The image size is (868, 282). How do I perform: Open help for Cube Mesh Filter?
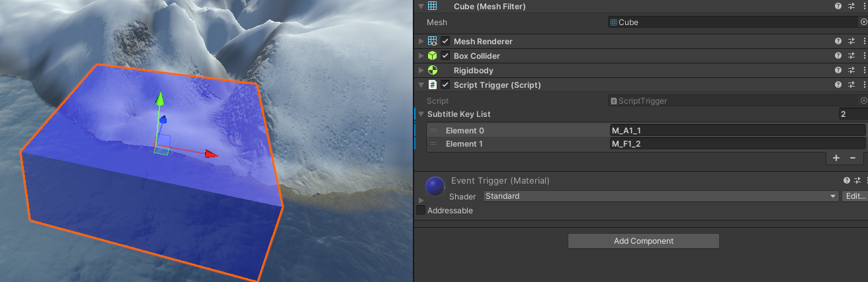tap(838, 6)
